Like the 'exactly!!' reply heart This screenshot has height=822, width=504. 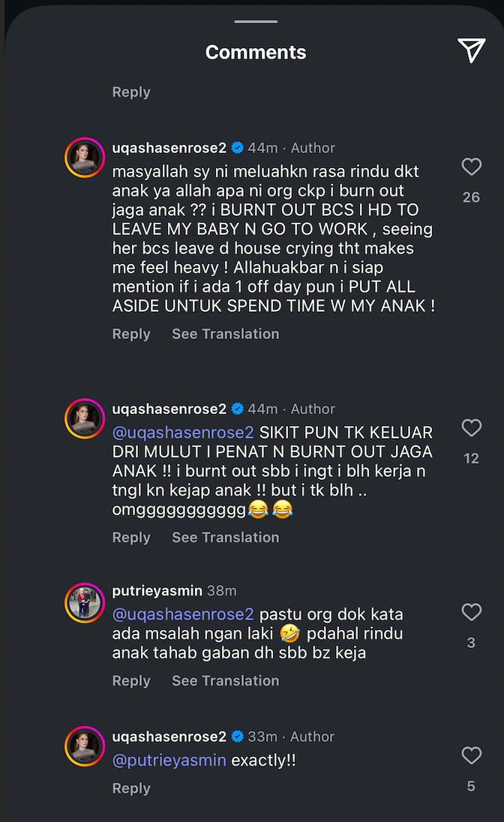[x=471, y=755]
